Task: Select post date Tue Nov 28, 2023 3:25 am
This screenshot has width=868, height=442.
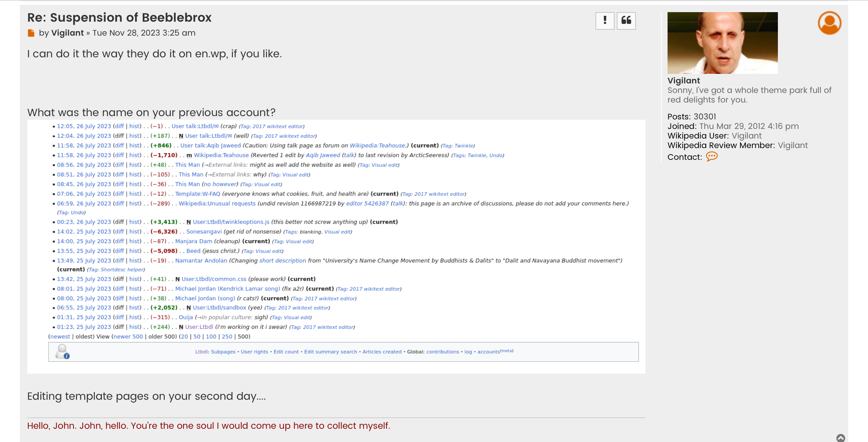Action: click(144, 33)
